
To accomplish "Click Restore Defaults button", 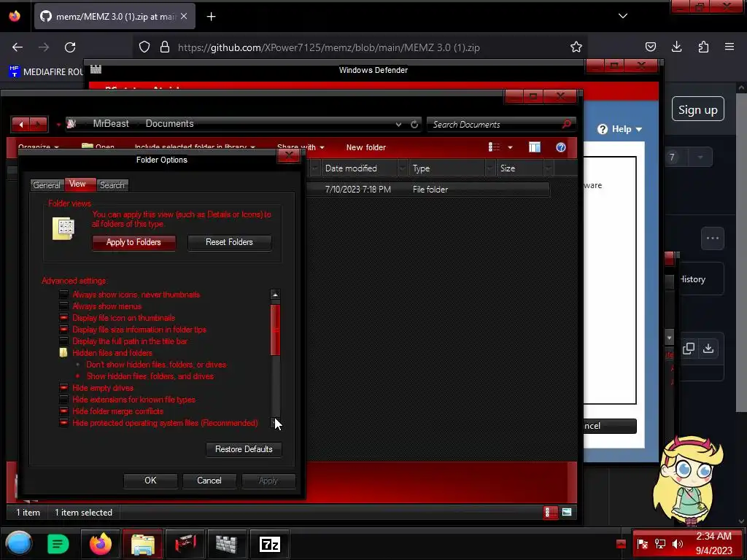I will click(244, 449).
